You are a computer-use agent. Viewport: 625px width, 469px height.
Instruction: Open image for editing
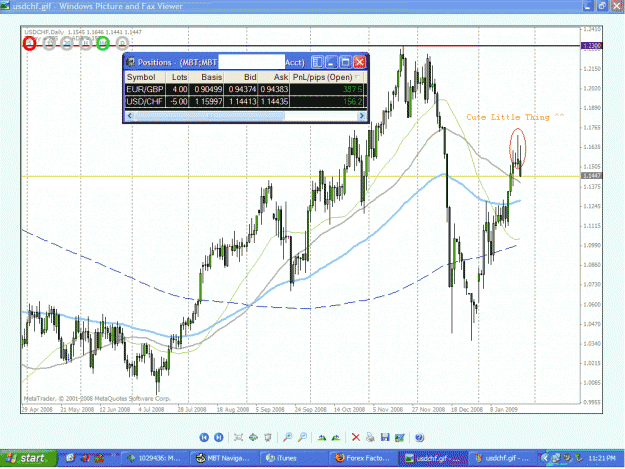point(399,438)
